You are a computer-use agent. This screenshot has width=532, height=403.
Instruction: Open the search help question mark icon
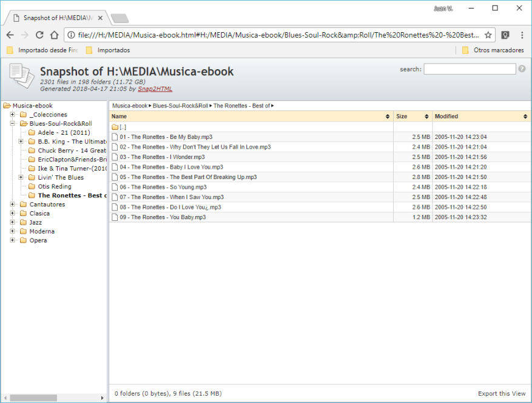522,69
